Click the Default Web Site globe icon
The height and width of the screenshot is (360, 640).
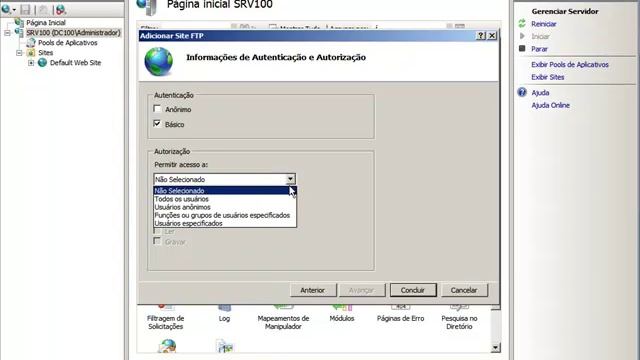click(x=42, y=62)
